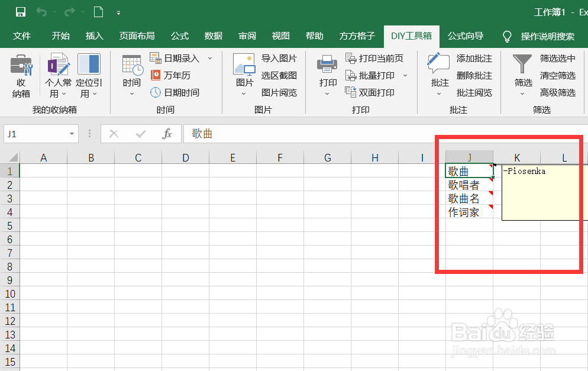
Task: Click the Save icon on quick access toolbar
Action: [20, 11]
